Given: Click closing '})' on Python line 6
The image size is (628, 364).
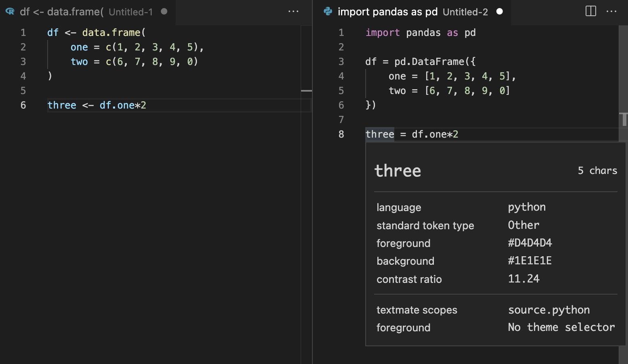Looking at the screenshot, I should pos(371,105).
